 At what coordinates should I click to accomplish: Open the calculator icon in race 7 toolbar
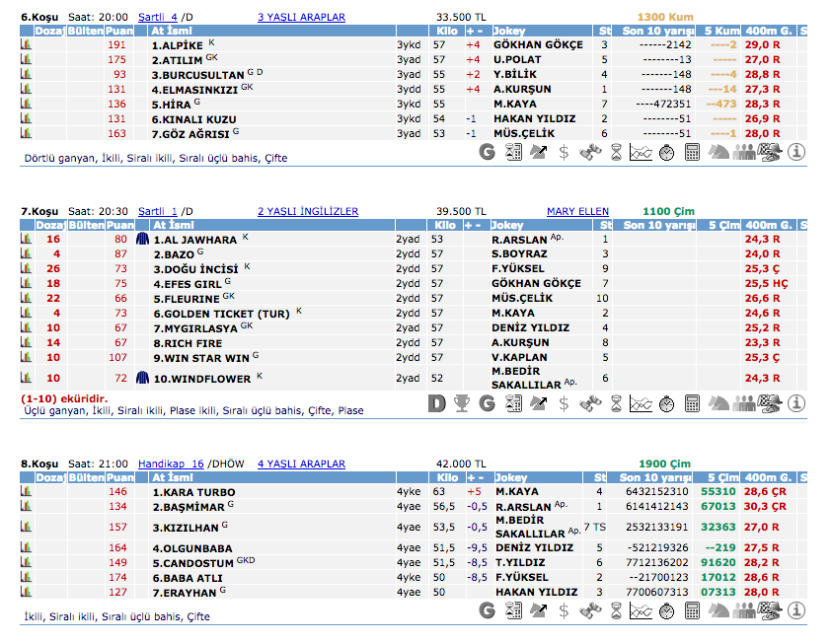[x=692, y=403]
